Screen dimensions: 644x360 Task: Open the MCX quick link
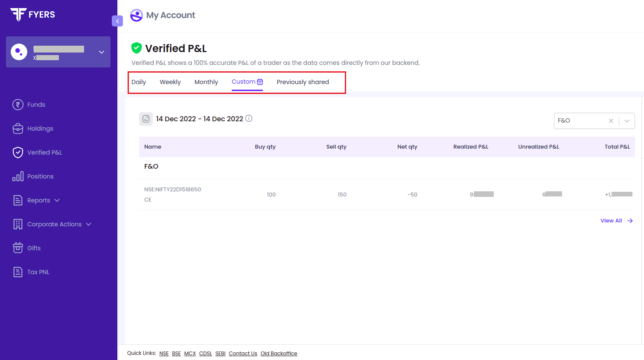(x=190, y=354)
